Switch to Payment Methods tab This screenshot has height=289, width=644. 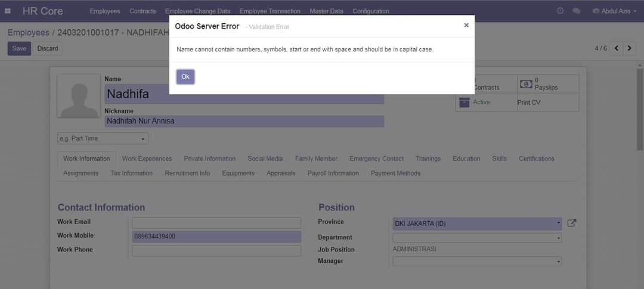[395, 173]
